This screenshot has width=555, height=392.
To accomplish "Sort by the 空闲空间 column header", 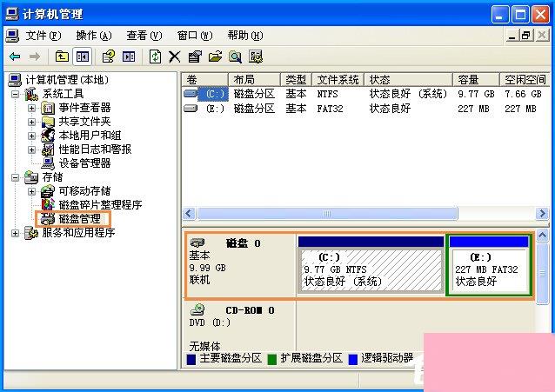I will tap(525, 80).
